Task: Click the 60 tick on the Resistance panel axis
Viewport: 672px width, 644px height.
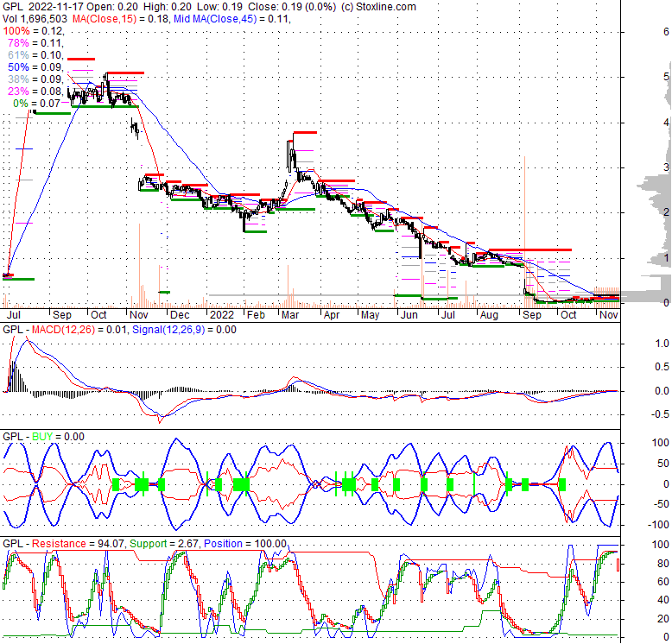Action: click(663, 582)
